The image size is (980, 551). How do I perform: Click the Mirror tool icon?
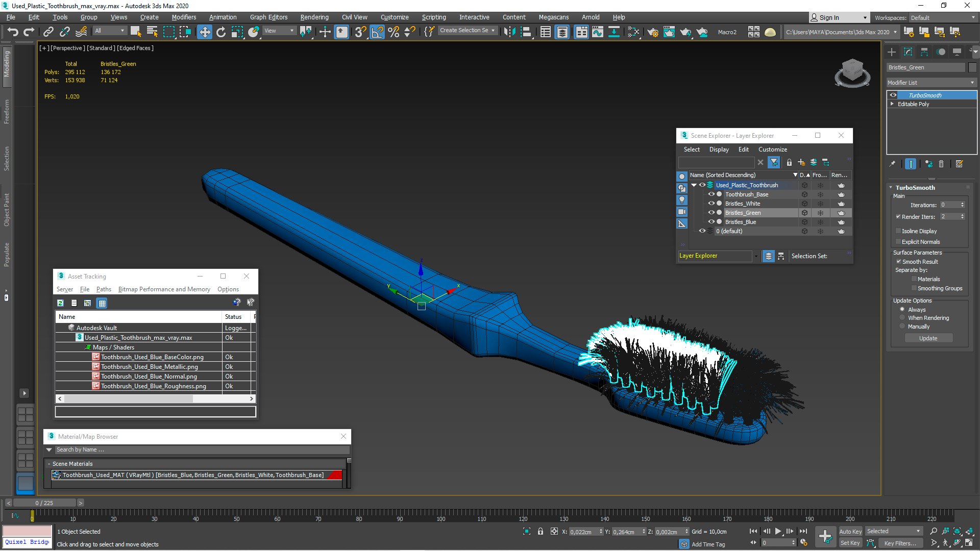pyautogui.click(x=509, y=32)
